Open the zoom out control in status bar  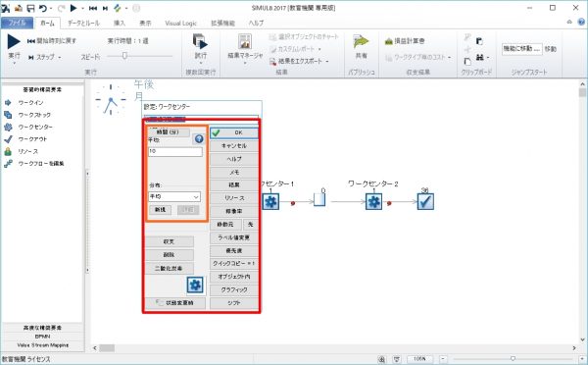coord(443,358)
